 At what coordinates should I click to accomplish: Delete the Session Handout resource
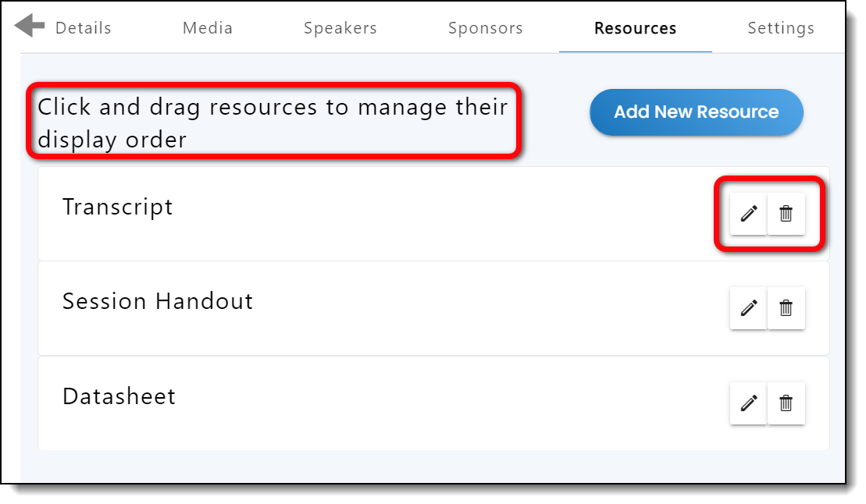click(x=786, y=308)
